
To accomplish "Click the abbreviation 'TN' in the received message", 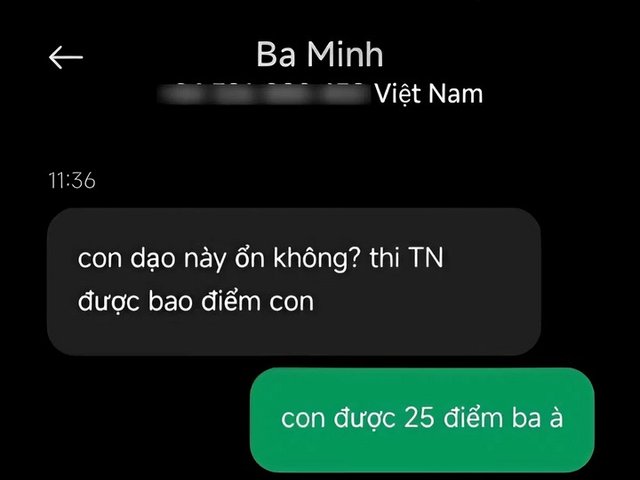I will click(426, 258).
